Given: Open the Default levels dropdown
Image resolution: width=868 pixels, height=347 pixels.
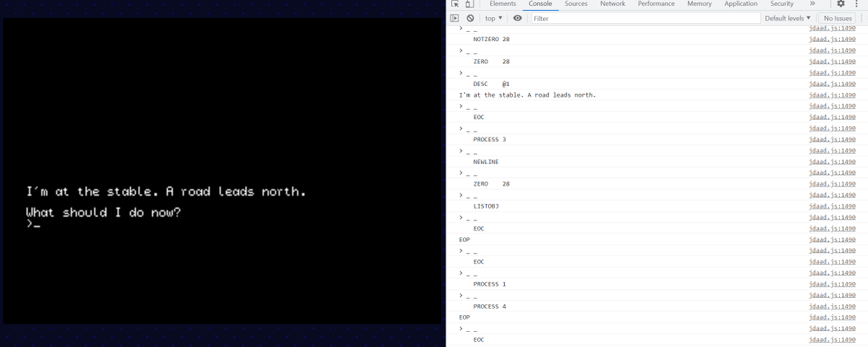Looking at the screenshot, I should [788, 18].
